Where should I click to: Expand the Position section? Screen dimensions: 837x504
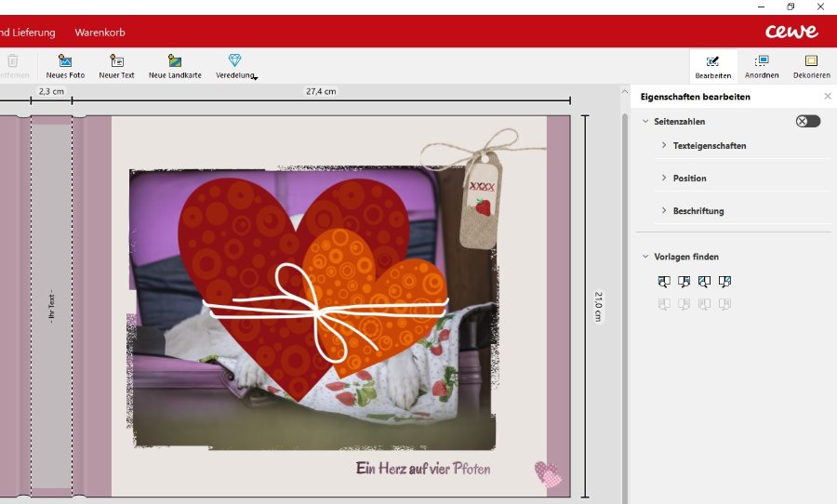[689, 179]
